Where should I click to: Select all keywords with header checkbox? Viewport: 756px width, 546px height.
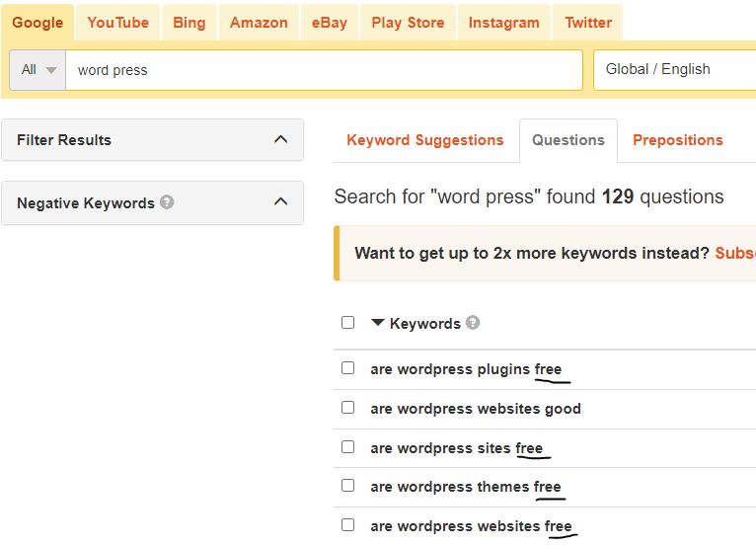click(347, 322)
